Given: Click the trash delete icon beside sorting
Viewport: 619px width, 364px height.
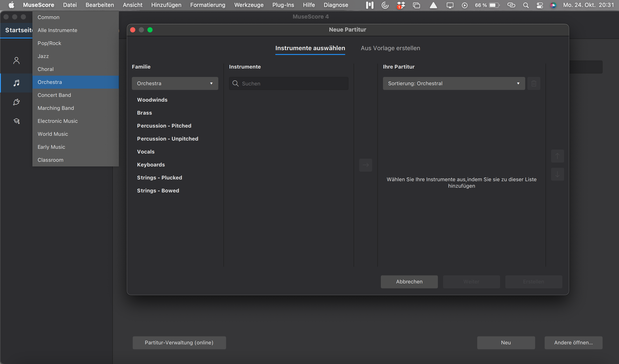Looking at the screenshot, I should [533, 83].
